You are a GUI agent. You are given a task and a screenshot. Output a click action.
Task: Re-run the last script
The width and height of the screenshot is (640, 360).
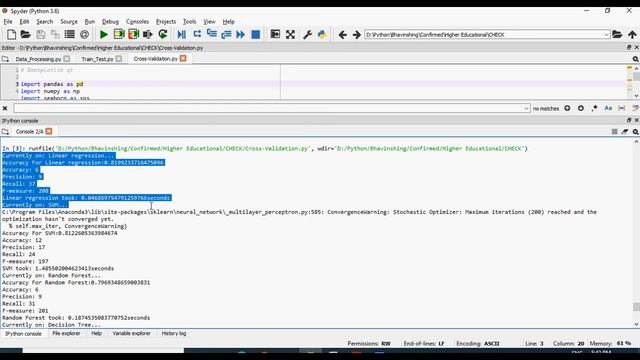click(162, 35)
